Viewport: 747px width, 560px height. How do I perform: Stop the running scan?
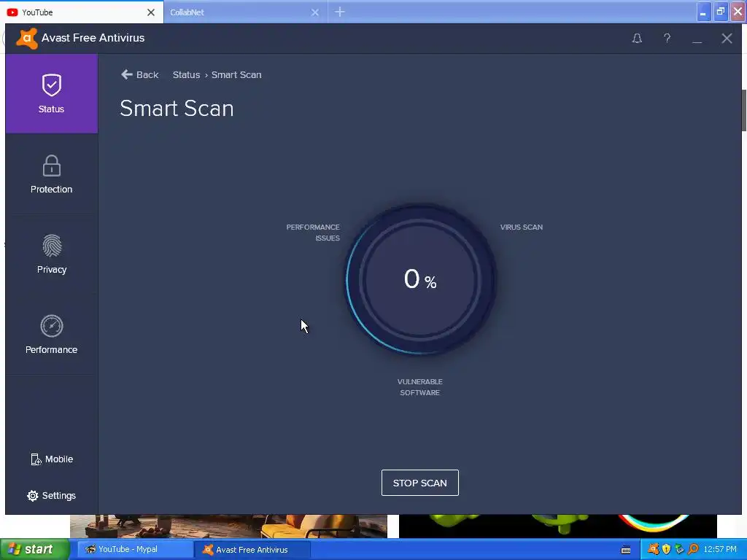419,483
